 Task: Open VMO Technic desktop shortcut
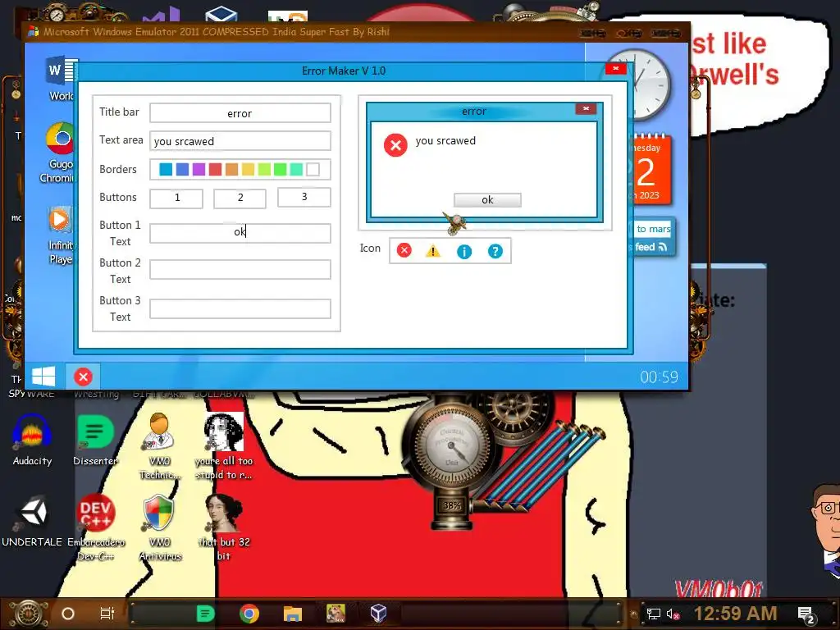point(160,446)
